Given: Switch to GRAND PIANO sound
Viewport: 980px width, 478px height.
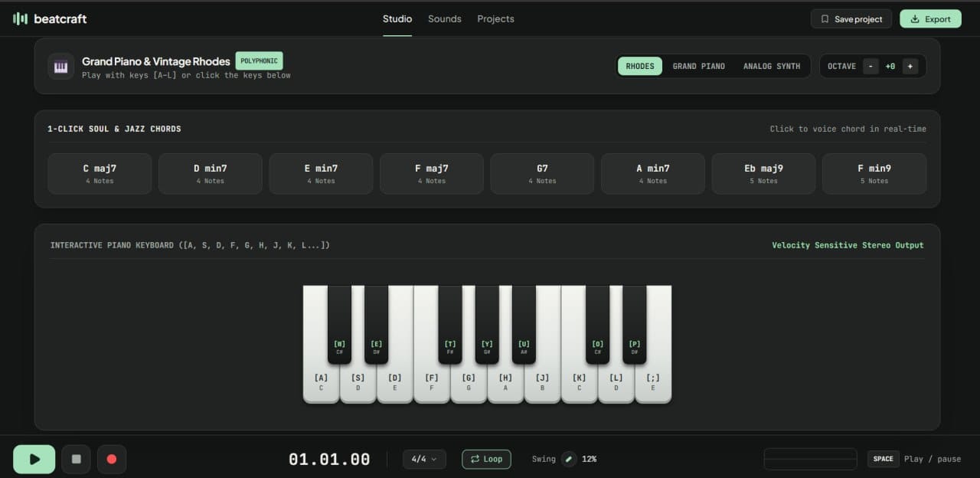Looking at the screenshot, I should coord(698,66).
